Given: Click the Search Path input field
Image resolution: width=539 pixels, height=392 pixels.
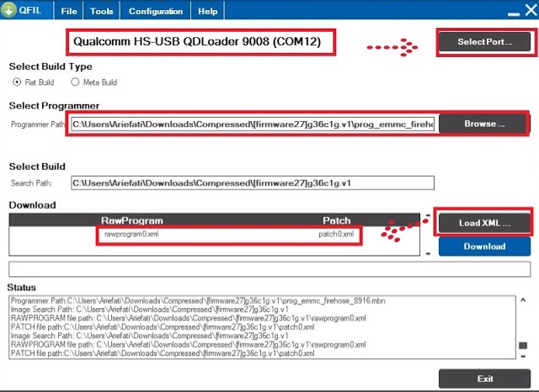Looking at the screenshot, I should click(x=253, y=183).
